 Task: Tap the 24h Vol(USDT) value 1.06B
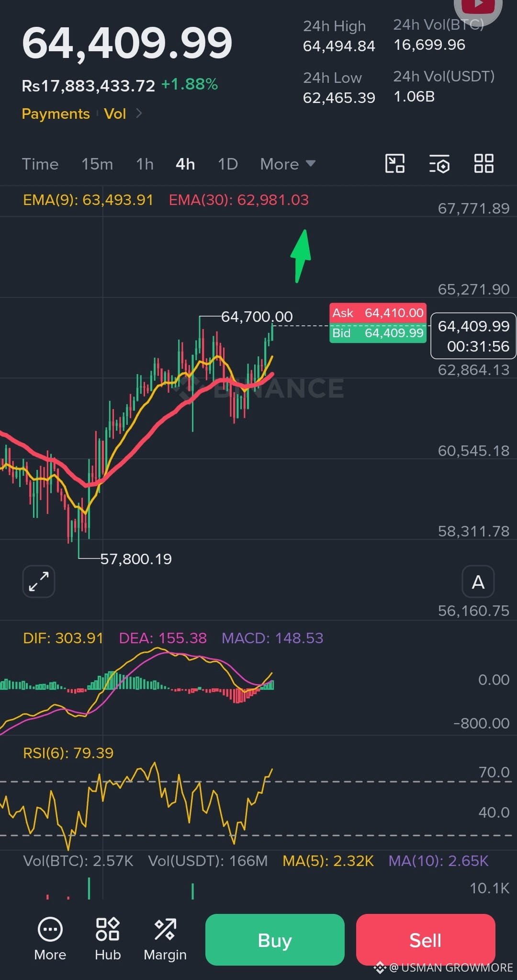[414, 96]
